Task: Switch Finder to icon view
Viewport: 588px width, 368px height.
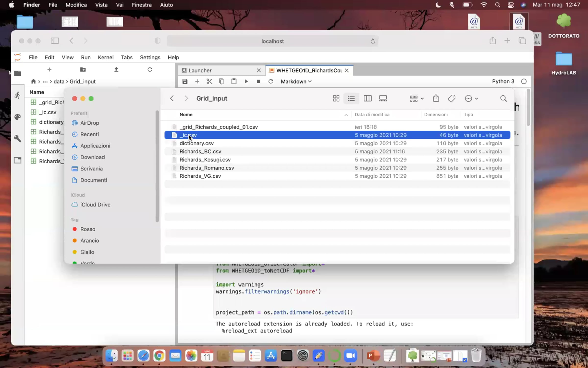Action: coord(336,98)
